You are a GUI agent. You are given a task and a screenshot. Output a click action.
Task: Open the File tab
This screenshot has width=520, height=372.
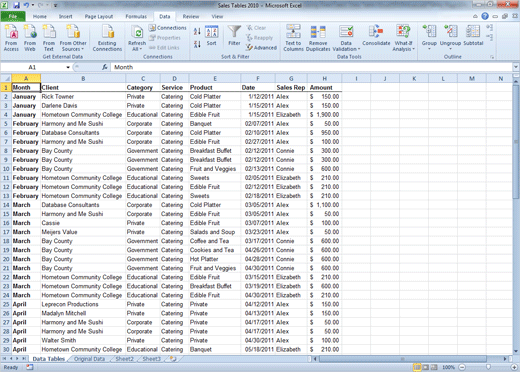13,16
